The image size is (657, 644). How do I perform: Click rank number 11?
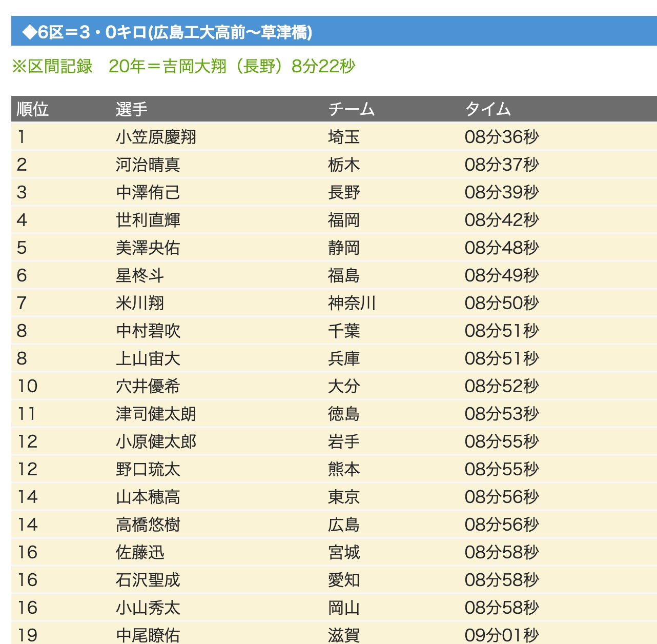tap(27, 414)
